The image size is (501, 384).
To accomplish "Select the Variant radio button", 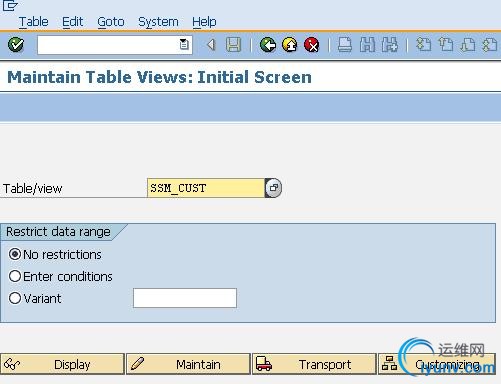I will pos(15,298).
